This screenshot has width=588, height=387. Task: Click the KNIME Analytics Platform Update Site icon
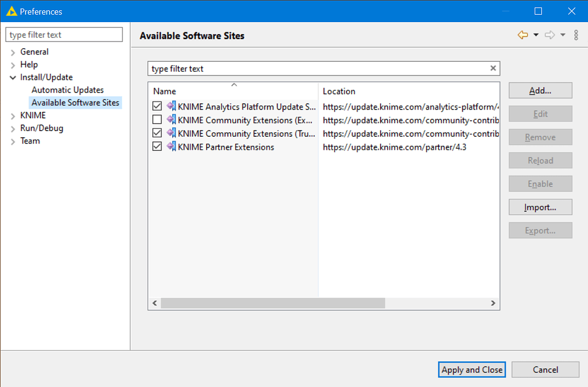(171, 106)
